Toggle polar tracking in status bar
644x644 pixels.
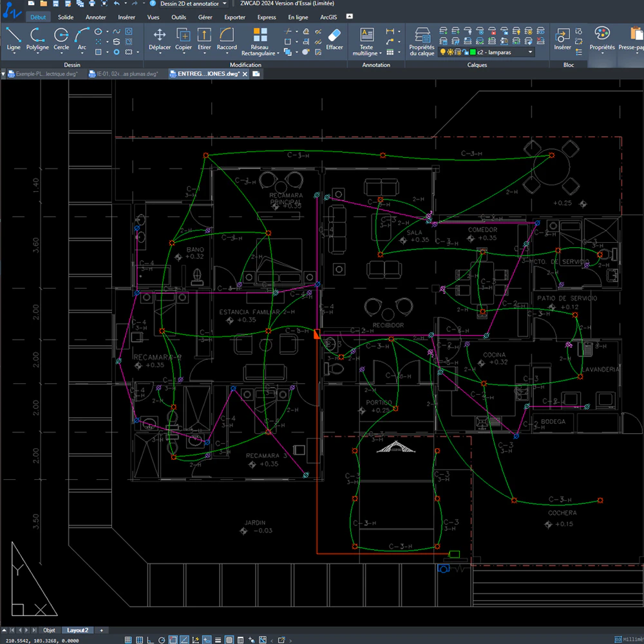coord(162,640)
